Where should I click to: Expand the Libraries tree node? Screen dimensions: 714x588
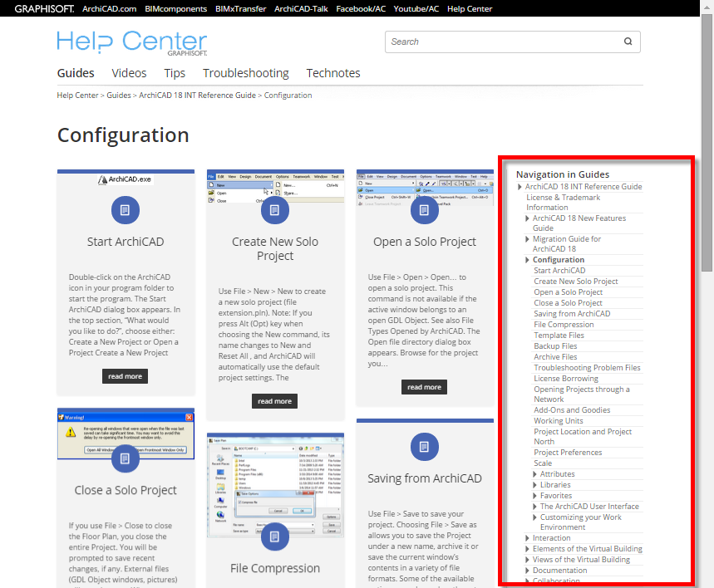point(534,485)
